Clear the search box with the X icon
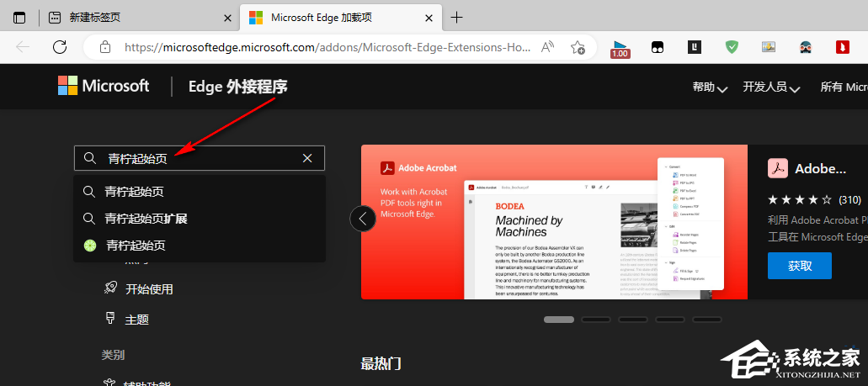The width and height of the screenshot is (868, 386). tap(307, 158)
